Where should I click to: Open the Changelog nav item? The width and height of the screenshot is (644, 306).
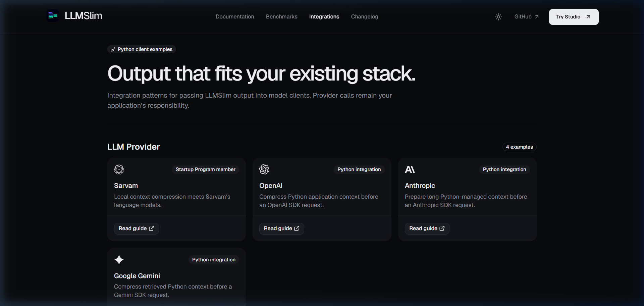pyautogui.click(x=365, y=17)
